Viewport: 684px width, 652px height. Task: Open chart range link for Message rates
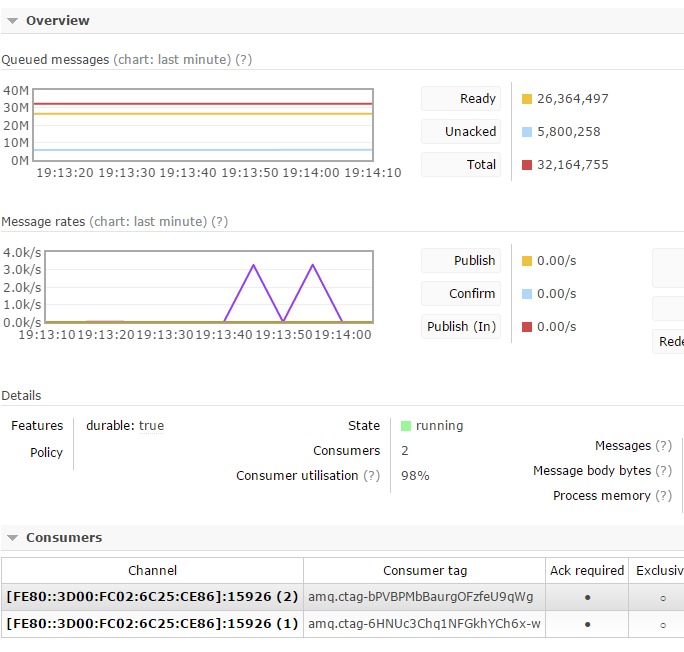click(148, 222)
